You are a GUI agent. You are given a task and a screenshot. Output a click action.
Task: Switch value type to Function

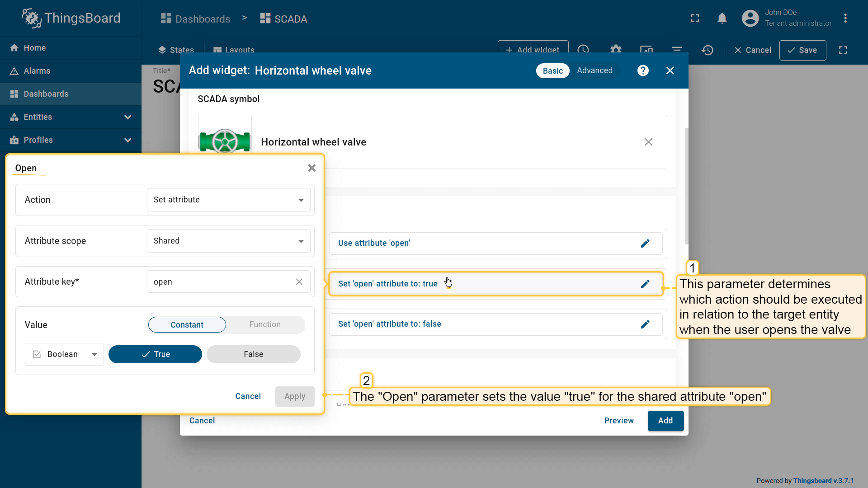265,324
